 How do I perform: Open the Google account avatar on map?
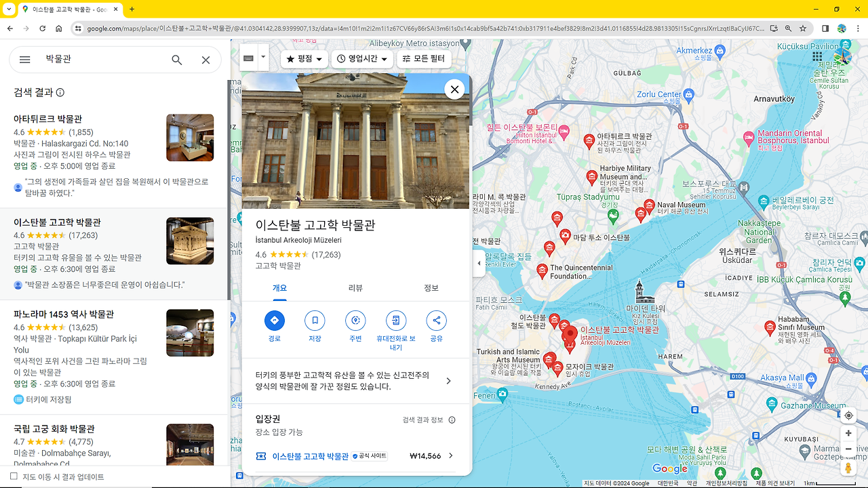pyautogui.click(x=842, y=57)
